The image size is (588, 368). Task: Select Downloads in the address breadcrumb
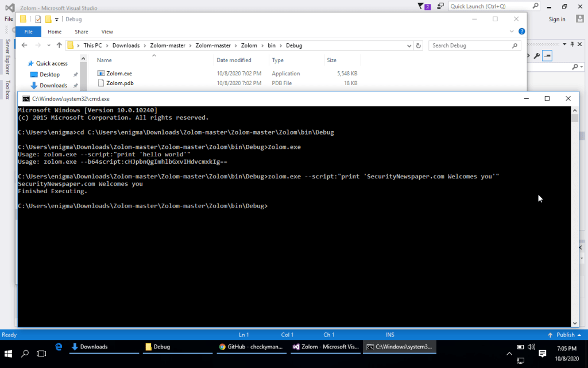click(126, 45)
